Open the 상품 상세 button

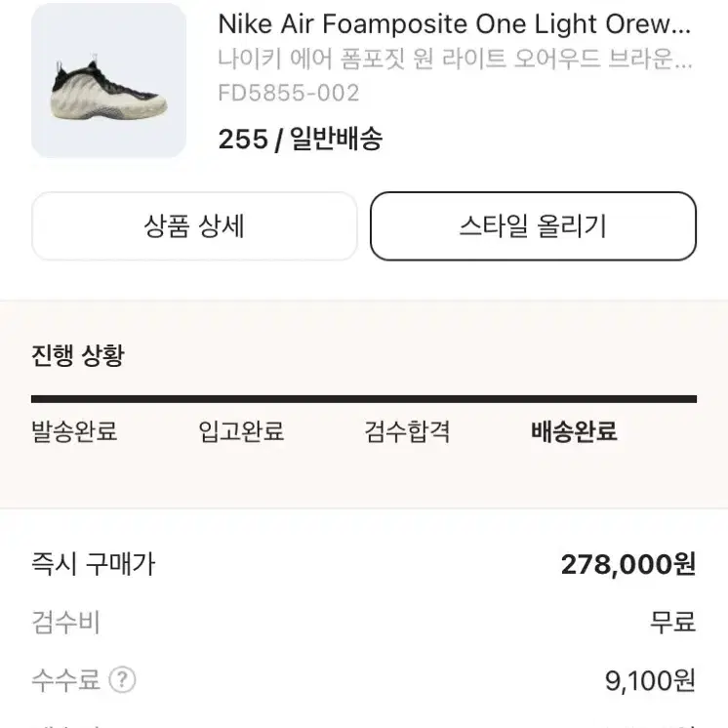coord(194,226)
